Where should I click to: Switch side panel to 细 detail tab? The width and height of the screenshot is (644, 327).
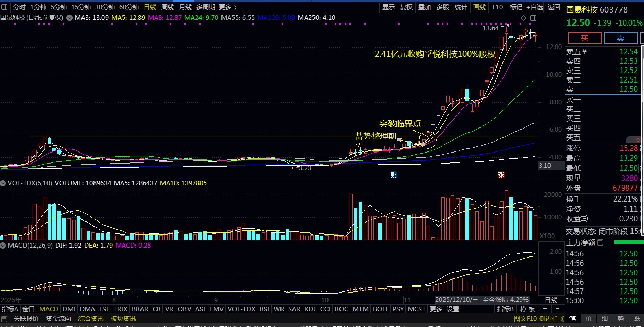pyautogui.click(x=605, y=319)
